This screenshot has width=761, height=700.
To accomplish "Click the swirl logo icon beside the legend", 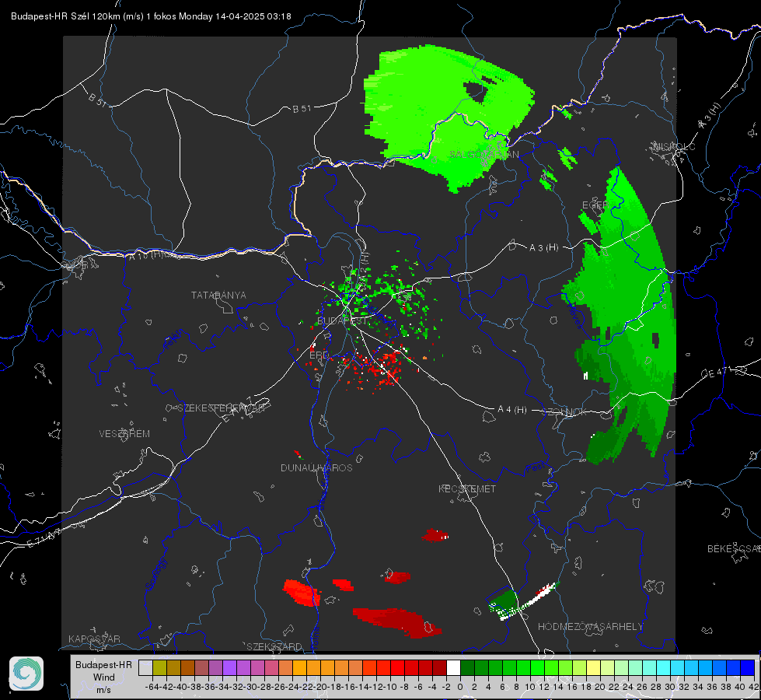I will click(26, 674).
